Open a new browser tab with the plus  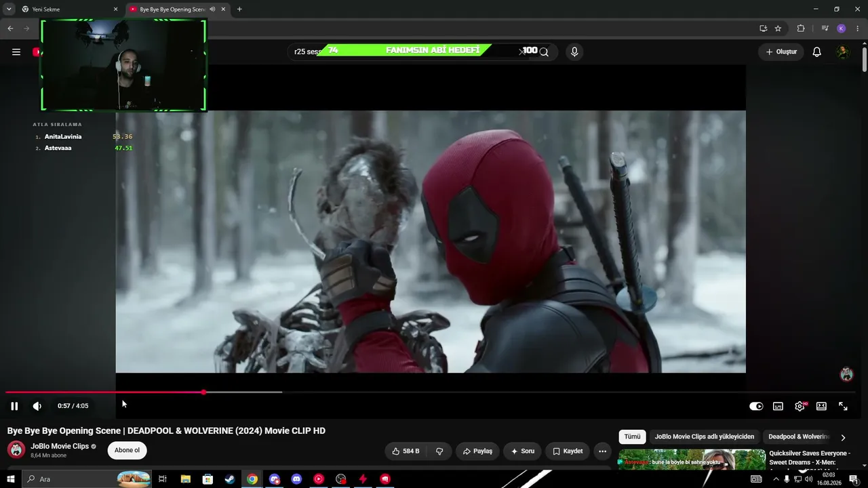pyautogui.click(x=239, y=9)
